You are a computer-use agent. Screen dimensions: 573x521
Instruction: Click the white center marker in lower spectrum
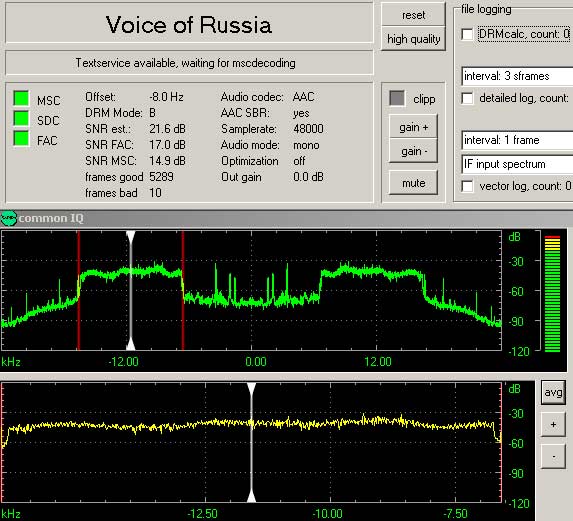click(x=251, y=442)
